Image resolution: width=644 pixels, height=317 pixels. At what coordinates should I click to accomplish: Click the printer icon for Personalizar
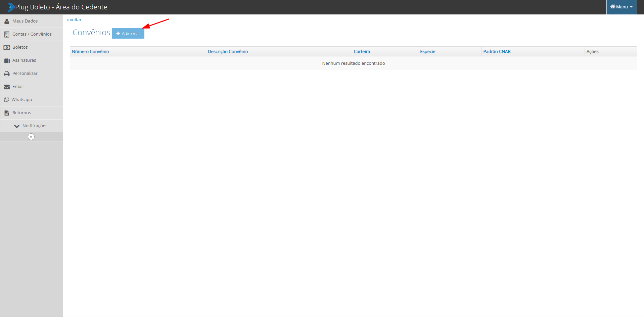pyautogui.click(x=7, y=74)
